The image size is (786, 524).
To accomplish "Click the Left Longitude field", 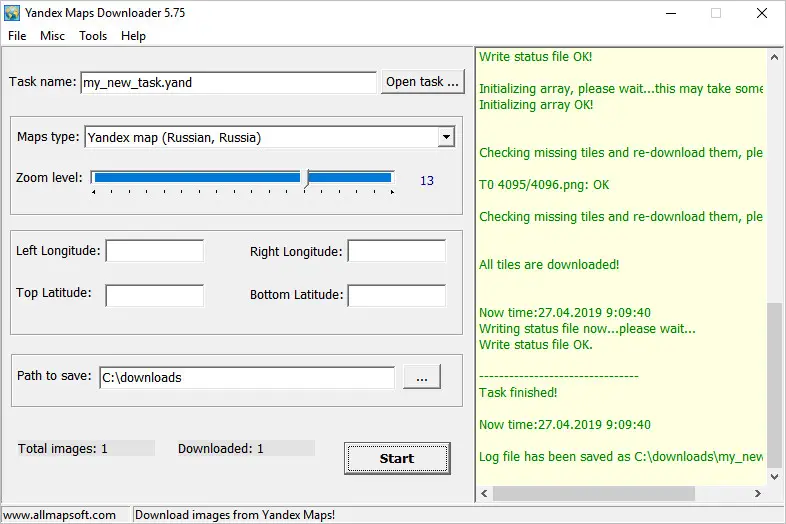I will click(x=155, y=251).
